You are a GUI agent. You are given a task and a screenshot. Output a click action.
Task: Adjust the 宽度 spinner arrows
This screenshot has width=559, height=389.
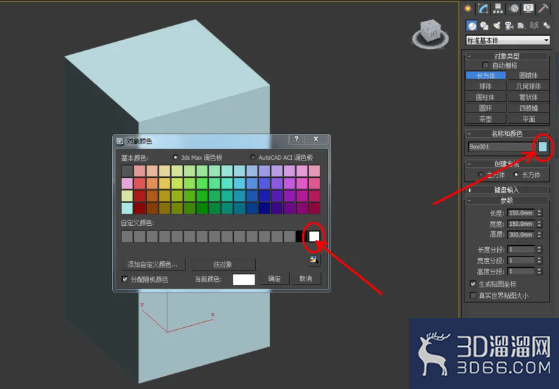539,224
